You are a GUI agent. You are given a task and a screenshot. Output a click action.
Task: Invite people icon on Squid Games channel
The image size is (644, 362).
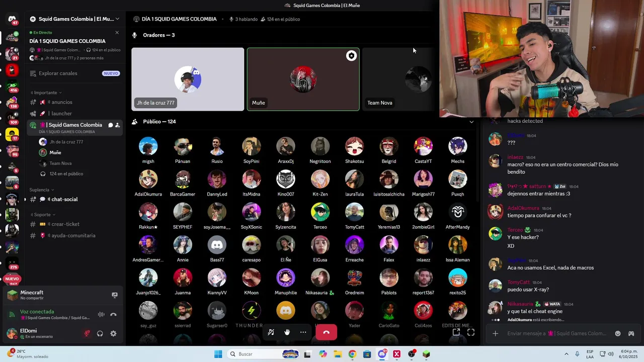[117, 125]
